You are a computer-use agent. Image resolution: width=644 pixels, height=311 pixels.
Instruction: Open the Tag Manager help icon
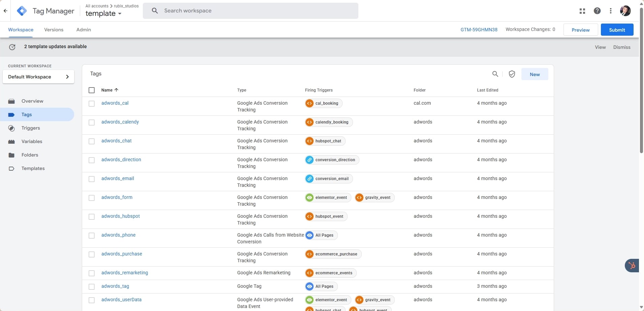coord(597,10)
